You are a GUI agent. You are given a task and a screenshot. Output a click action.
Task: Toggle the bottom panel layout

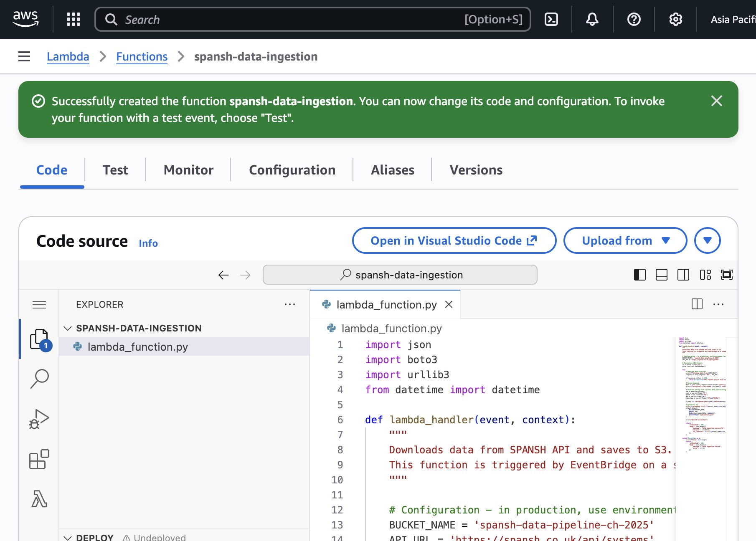(662, 275)
